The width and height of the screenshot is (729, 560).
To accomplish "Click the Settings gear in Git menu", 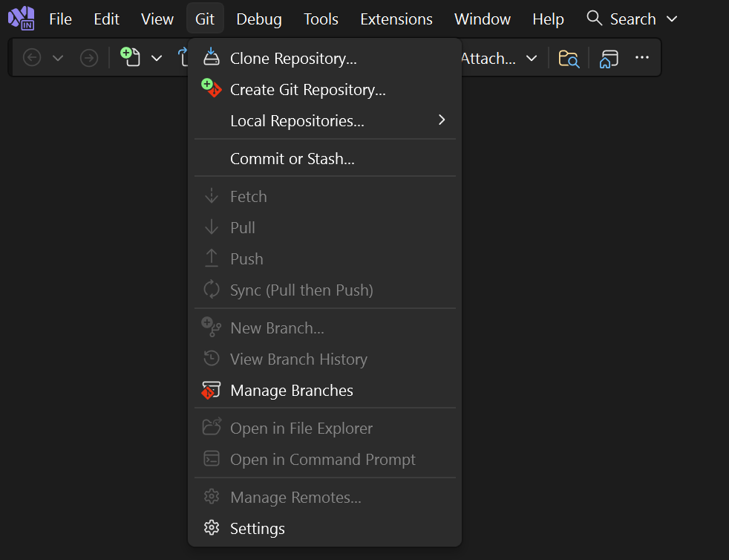I will pyautogui.click(x=210, y=528).
